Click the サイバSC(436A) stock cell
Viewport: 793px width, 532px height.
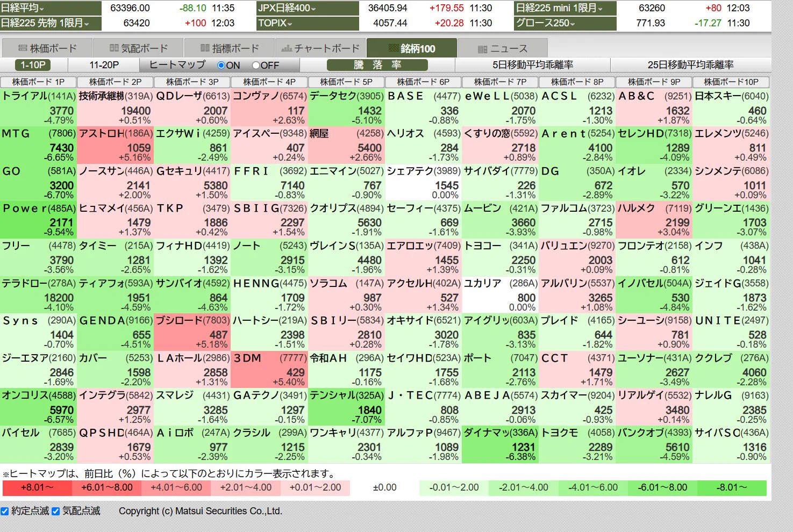[731, 444]
